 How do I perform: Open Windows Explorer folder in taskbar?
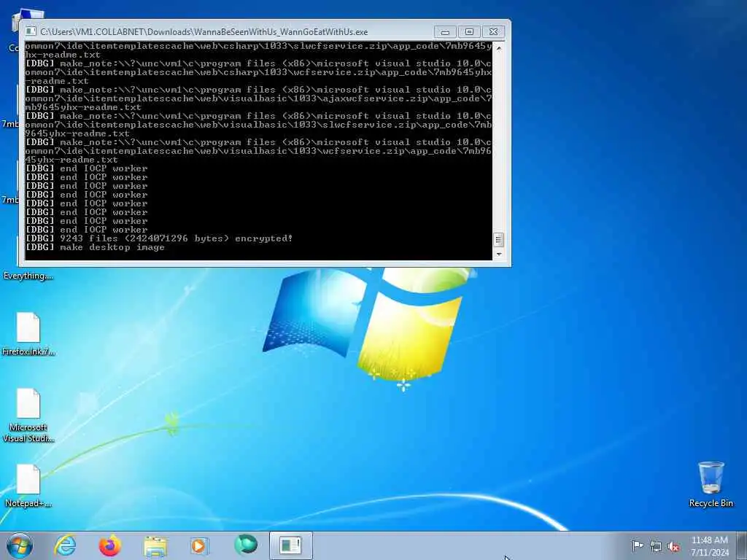pos(155,546)
